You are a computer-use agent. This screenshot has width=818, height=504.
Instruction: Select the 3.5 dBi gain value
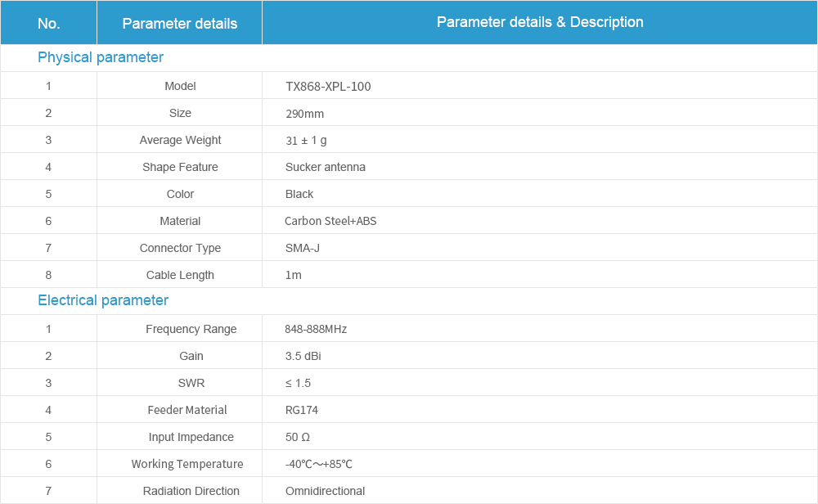click(303, 356)
